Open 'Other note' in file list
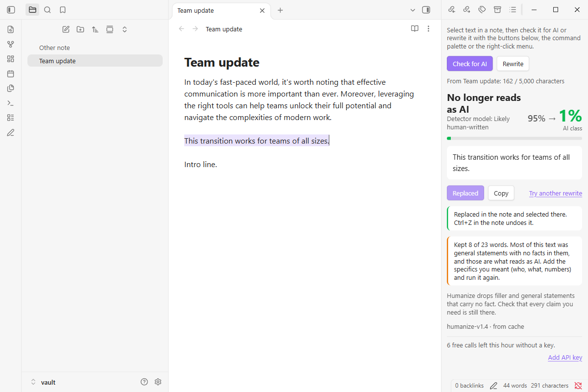Viewport: 588px width, 392px height. click(95, 48)
